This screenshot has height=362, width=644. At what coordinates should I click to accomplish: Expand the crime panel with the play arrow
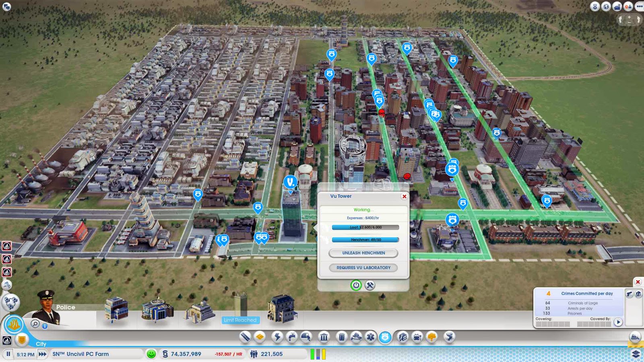tap(618, 322)
